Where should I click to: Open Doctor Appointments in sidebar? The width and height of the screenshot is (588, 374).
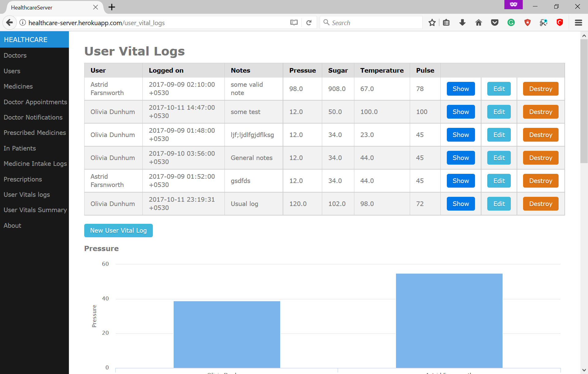(x=35, y=102)
